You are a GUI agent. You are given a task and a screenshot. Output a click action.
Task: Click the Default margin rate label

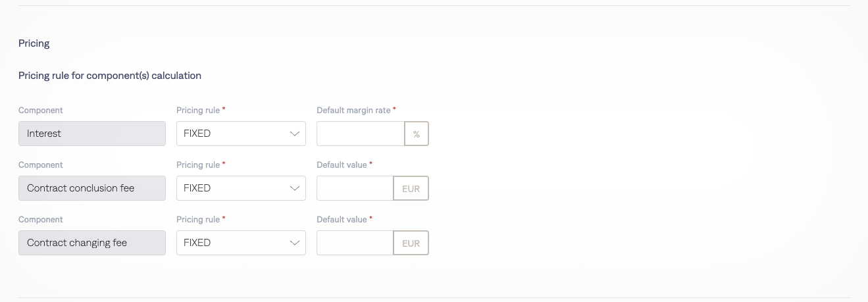point(354,111)
